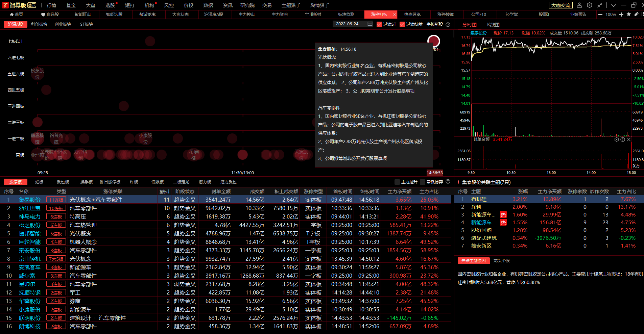Screen dimensions: 644x334
Task: Click the star favorite icon in tab bar
Action: (x=629, y=14)
